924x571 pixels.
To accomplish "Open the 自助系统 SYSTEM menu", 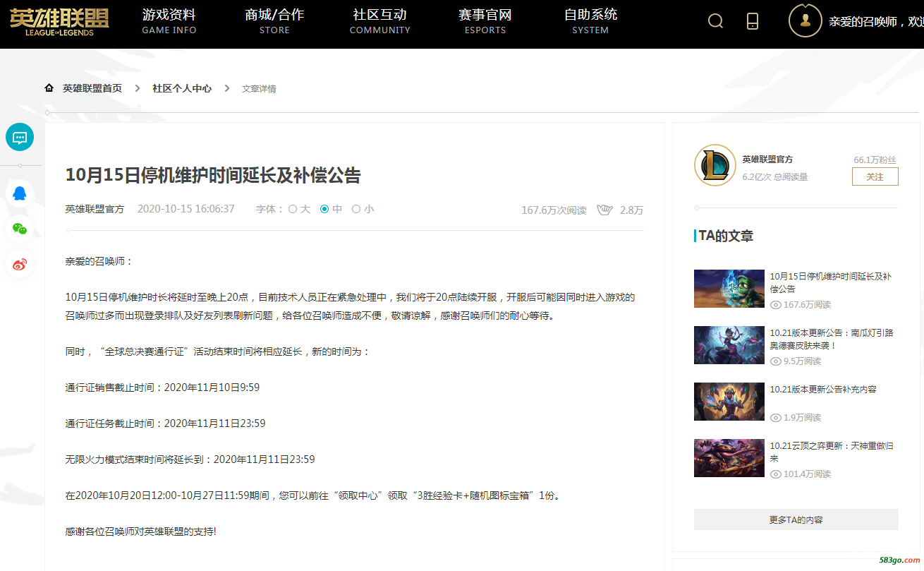I will [590, 21].
